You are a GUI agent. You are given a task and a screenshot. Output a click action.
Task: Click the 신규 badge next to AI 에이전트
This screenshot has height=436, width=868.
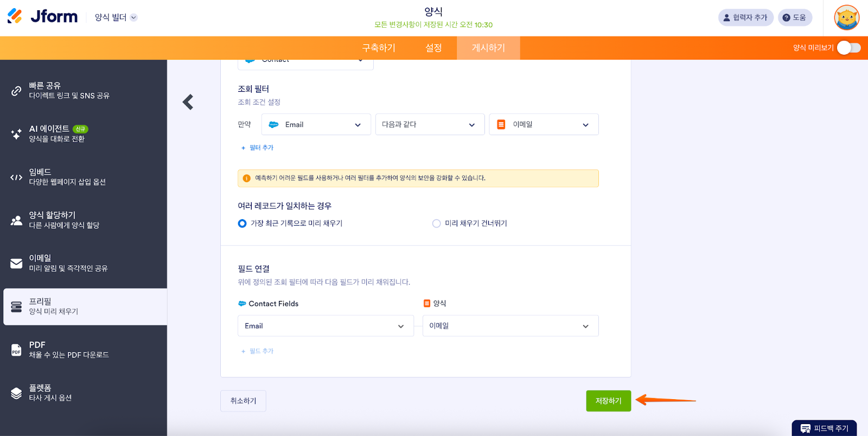click(x=80, y=129)
